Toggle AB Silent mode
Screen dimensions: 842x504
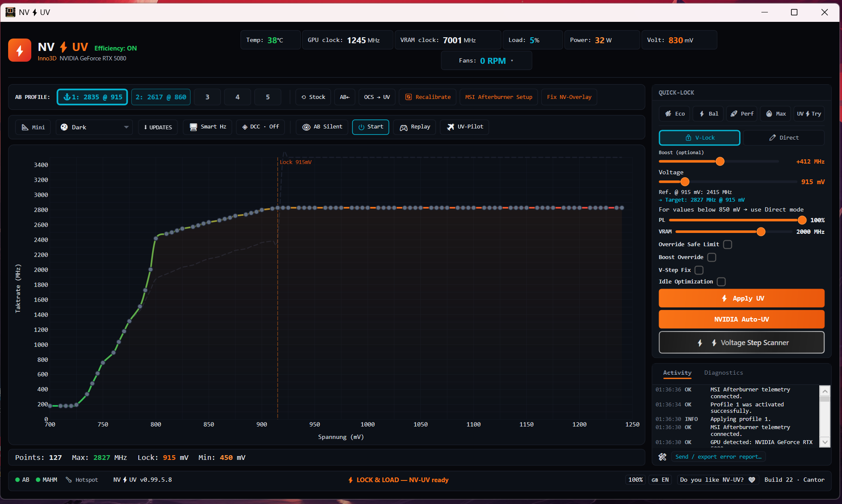322,127
